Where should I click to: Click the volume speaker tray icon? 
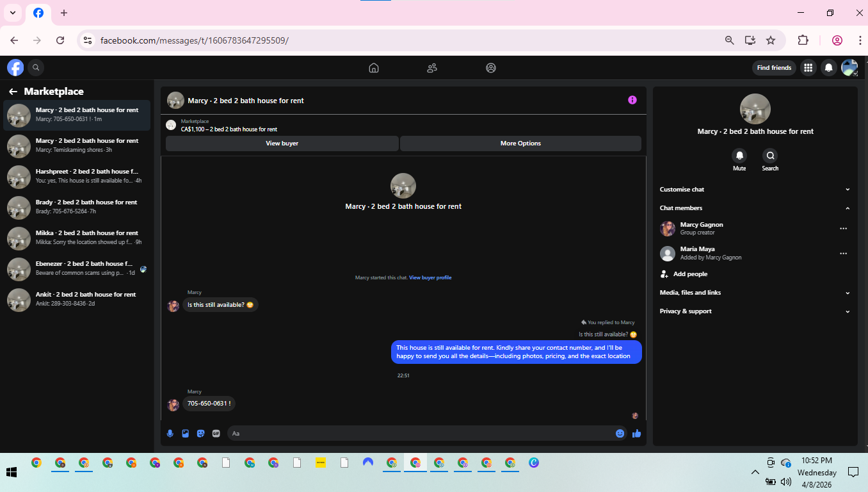pyautogui.click(x=786, y=481)
